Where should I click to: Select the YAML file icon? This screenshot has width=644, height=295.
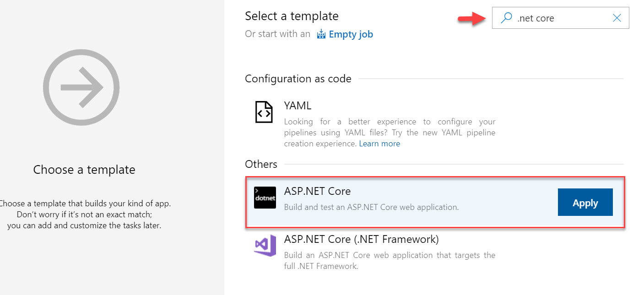(x=264, y=112)
